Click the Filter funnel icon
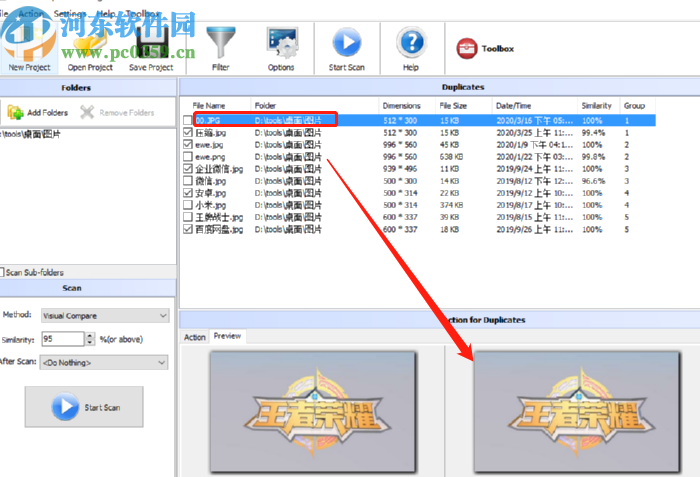The image size is (700, 477). 220,42
